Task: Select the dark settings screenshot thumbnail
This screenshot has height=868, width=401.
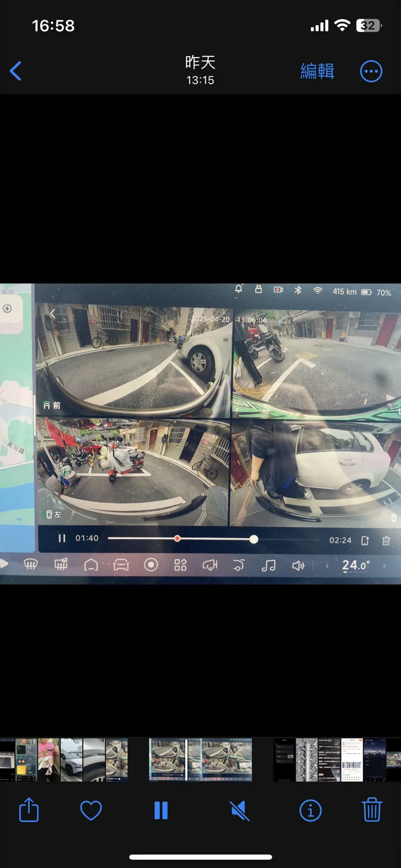Action: [x=284, y=760]
